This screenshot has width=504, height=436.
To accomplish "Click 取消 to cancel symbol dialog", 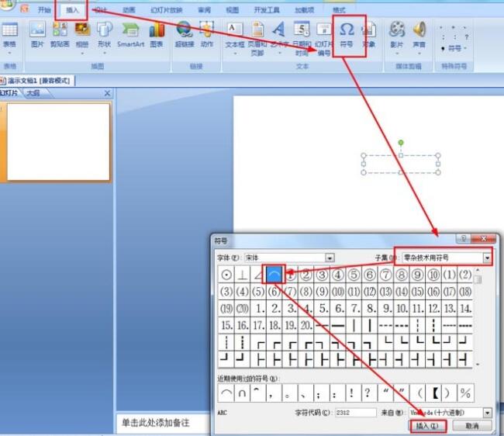I will (471, 426).
